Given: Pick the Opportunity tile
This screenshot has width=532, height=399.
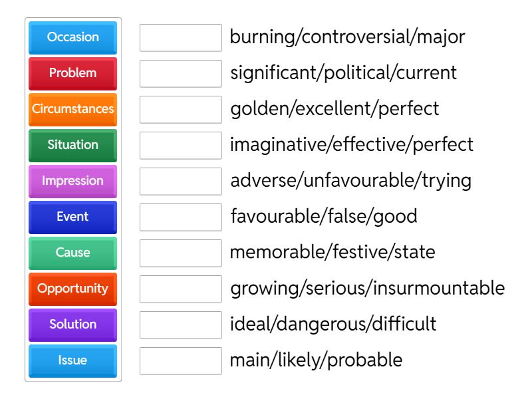Looking at the screenshot, I should coord(73,289).
